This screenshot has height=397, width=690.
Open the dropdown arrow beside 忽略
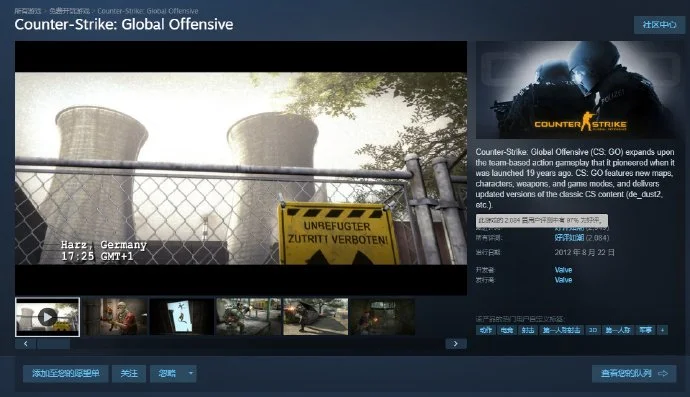[191, 374]
